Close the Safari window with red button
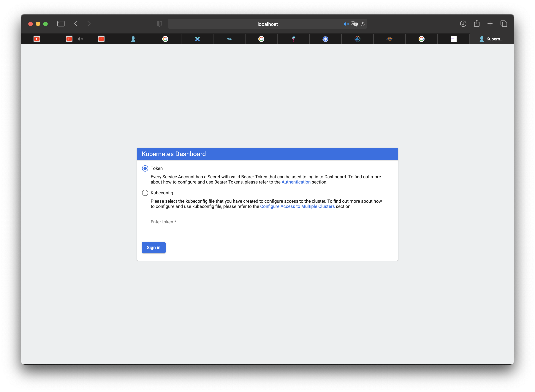Screen dimensions: 535x392 coord(30,24)
